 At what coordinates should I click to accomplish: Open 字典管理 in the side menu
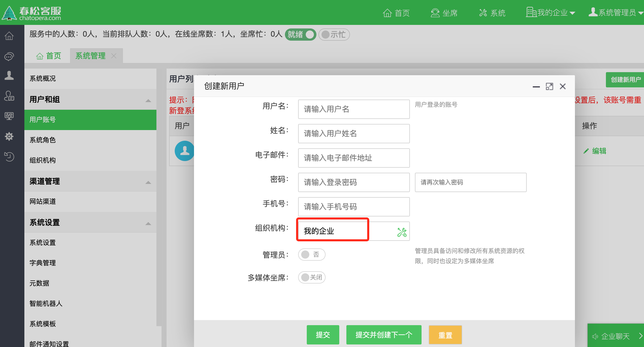click(90, 263)
